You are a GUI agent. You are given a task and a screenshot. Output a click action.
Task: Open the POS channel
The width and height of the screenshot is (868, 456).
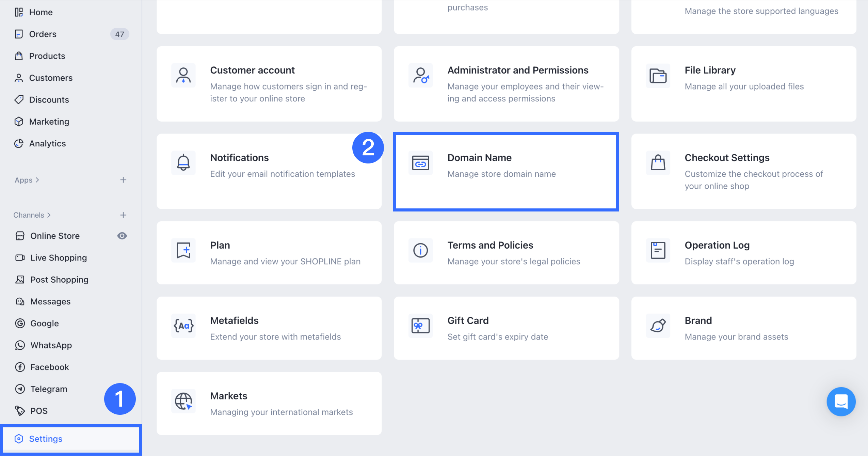coord(38,410)
